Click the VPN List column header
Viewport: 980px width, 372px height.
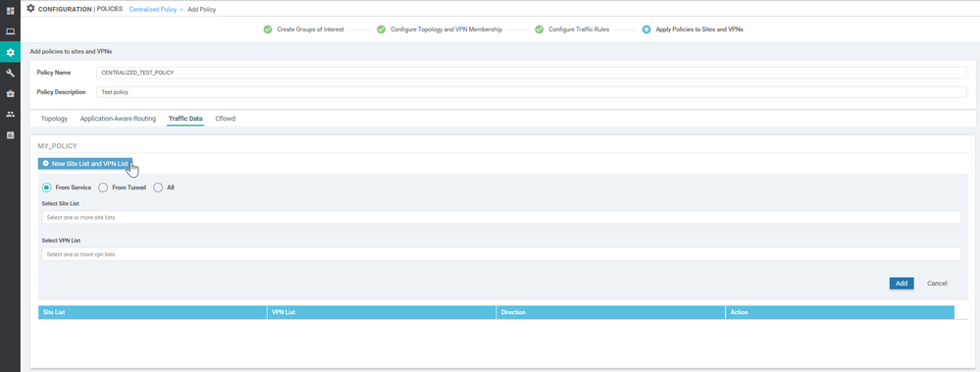tap(382, 312)
